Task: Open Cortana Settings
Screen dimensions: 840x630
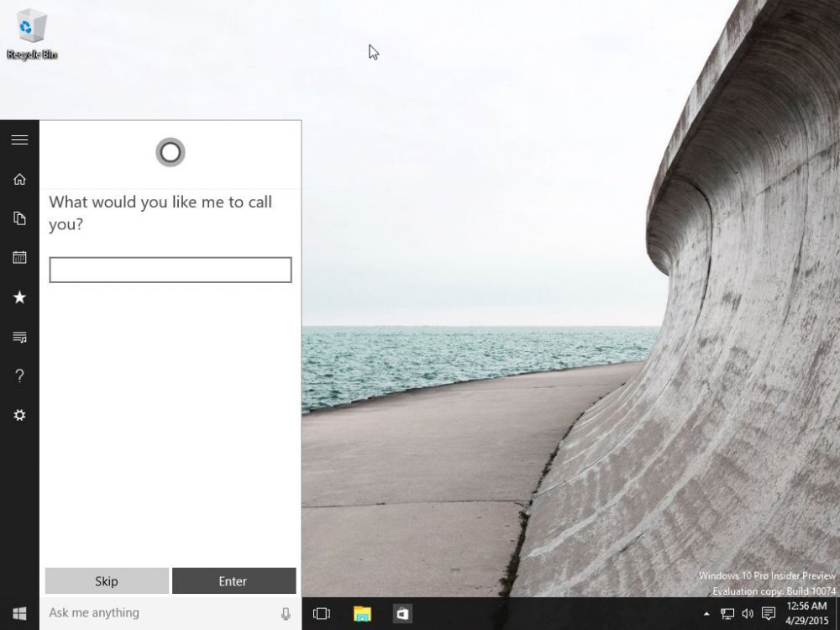Action: (x=19, y=415)
